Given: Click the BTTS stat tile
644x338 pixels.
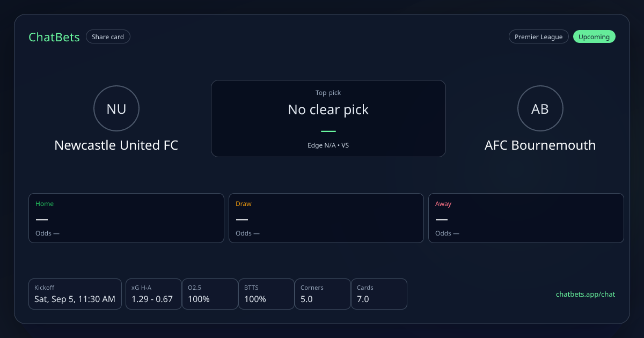Looking at the screenshot, I should click(x=266, y=294).
